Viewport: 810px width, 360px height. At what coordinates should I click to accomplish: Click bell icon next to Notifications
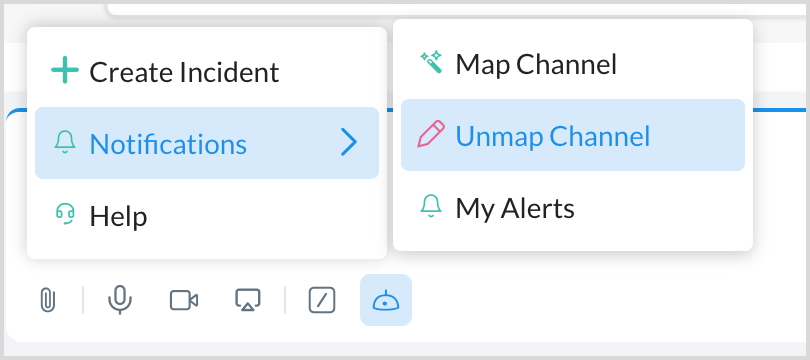point(65,142)
